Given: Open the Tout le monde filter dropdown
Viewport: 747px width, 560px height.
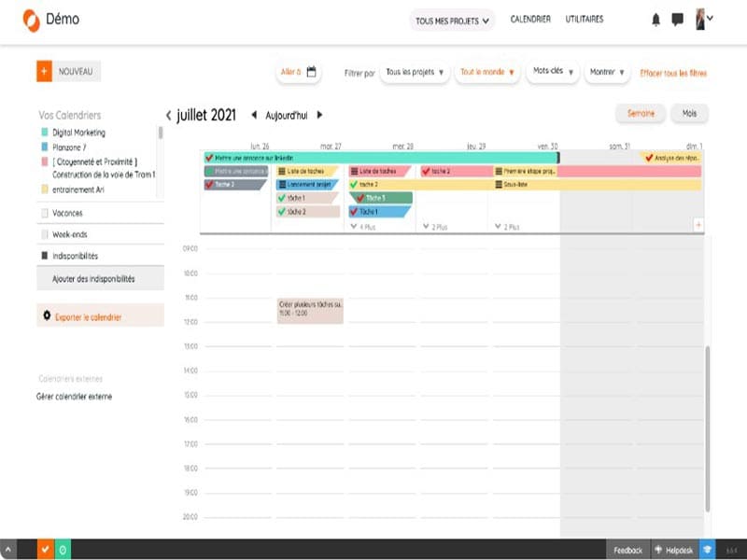Looking at the screenshot, I should 486,73.
